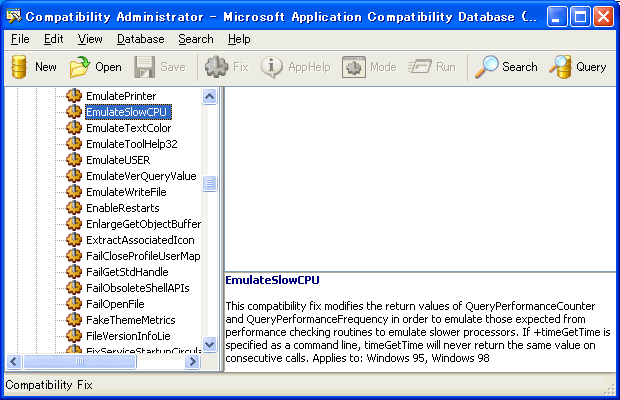
Task: Click the New database toolbar icon
Action: click(x=19, y=67)
